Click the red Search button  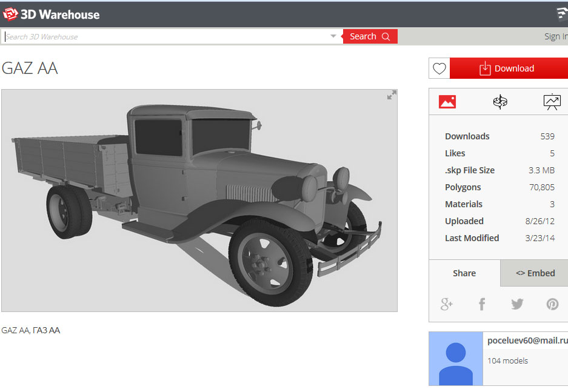tap(370, 36)
